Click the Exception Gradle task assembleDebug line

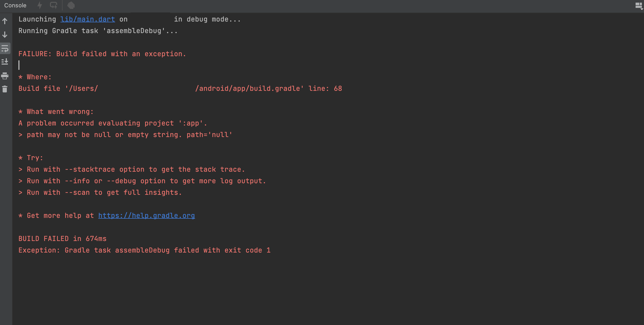pyautogui.click(x=144, y=250)
